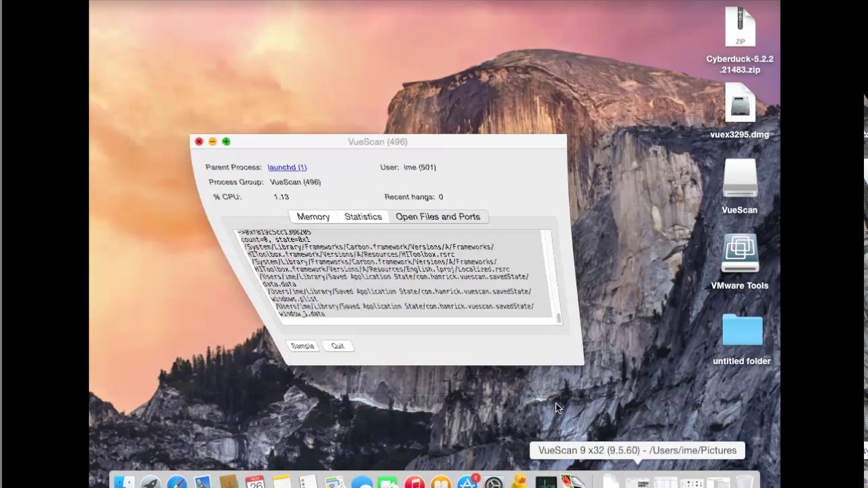Open the Trash in the Dock

click(x=744, y=482)
